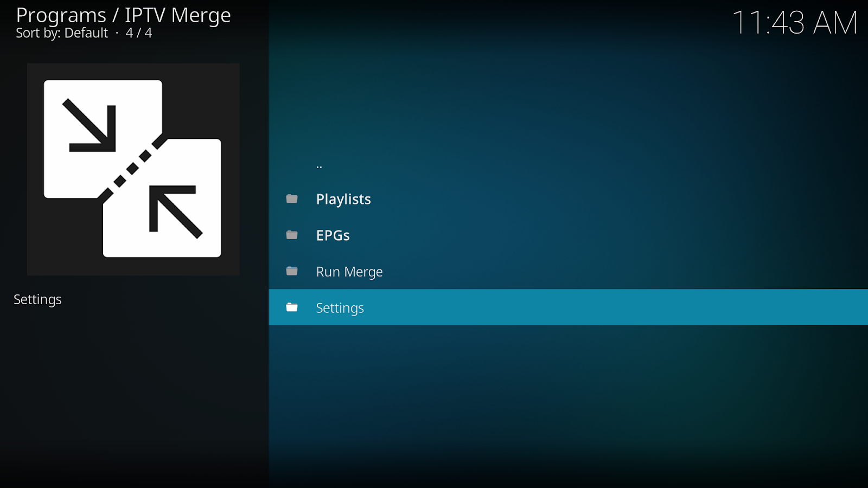Click empty space in the highlighted Settings row
This screenshot has height=488, width=868.
[597, 307]
